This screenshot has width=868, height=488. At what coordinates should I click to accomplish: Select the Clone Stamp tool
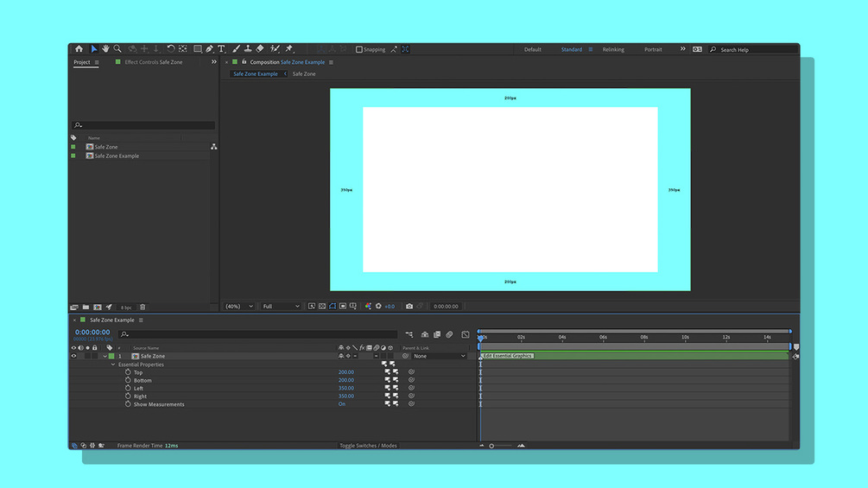click(x=248, y=49)
